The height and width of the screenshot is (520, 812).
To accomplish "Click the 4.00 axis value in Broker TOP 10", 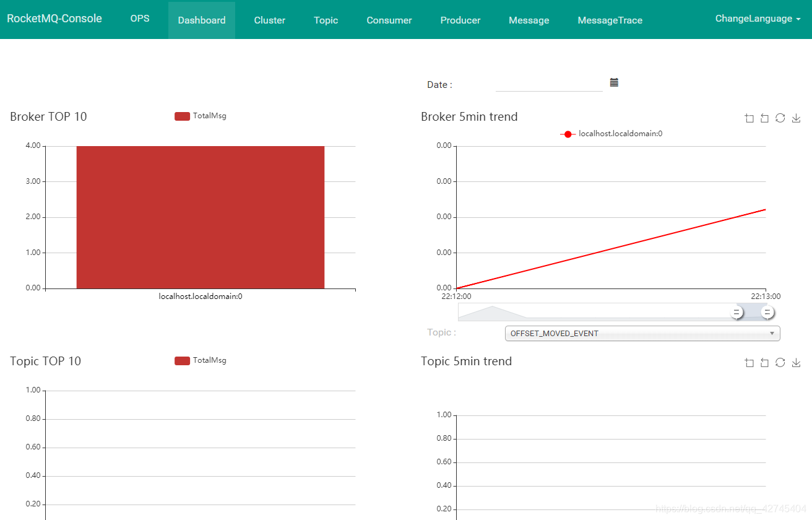I will tap(33, 146).
